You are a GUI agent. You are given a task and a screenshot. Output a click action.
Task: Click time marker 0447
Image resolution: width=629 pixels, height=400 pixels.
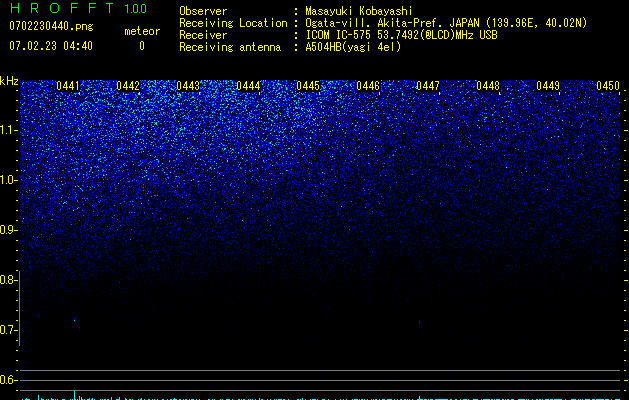[x=428, y=86]
